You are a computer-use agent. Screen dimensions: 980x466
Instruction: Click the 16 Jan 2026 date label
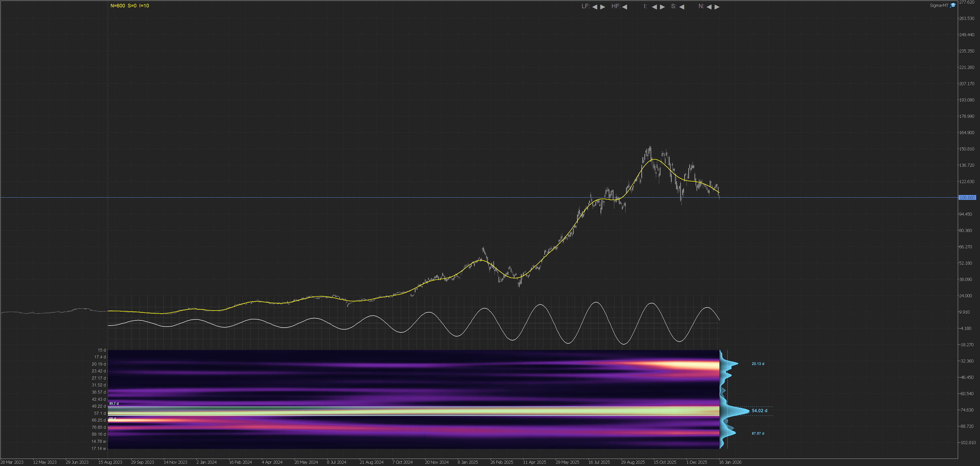click(730, 462)
